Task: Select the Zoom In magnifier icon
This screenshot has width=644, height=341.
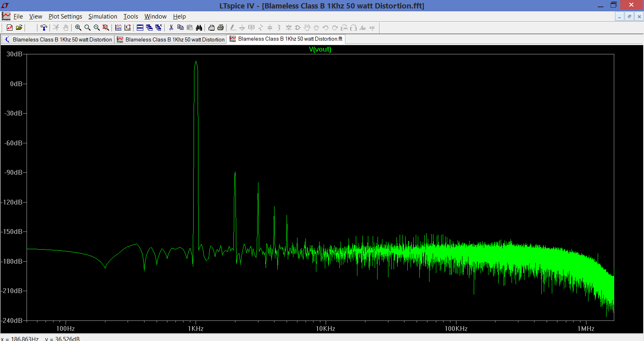Action: point(78,28)
